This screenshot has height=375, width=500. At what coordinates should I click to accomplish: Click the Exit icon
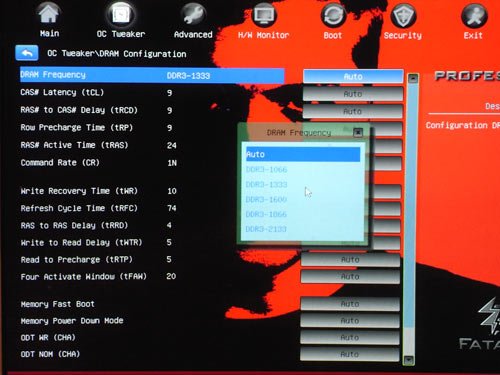click(473, 15)
